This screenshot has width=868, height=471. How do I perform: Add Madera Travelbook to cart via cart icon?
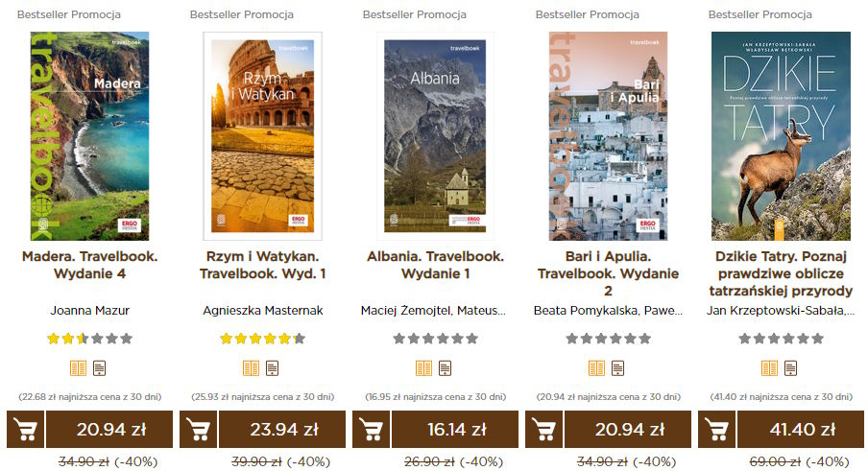tap(26, 429)
